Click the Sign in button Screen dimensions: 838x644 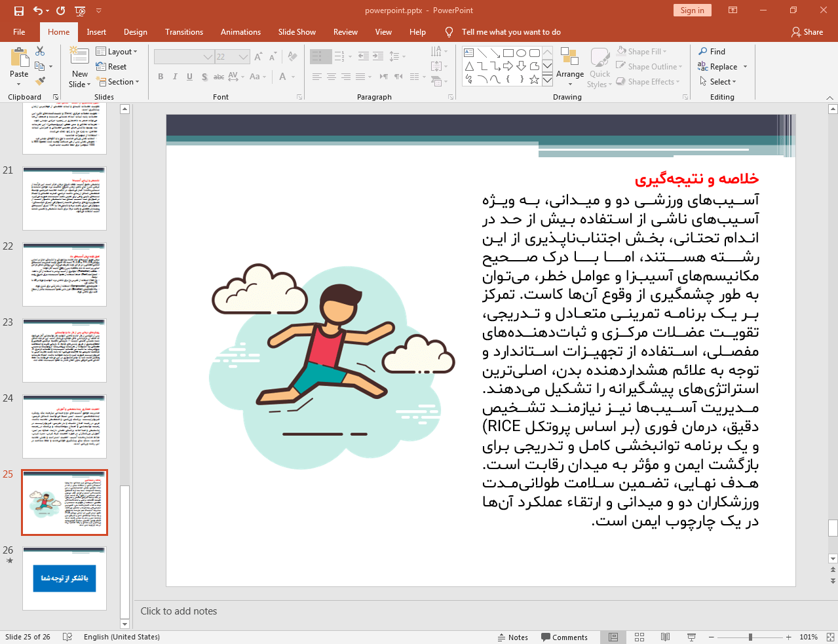[692, 10]
